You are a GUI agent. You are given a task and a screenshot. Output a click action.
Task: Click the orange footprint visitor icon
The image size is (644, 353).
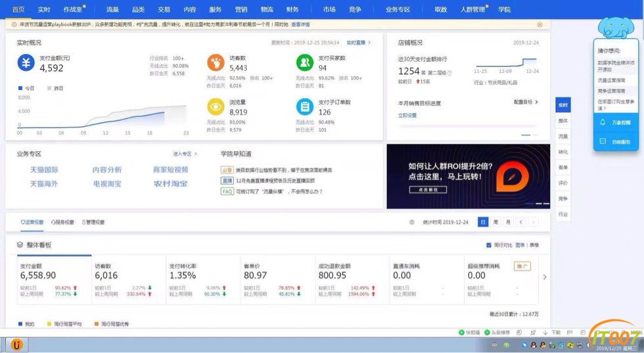(x=216, y=63)
